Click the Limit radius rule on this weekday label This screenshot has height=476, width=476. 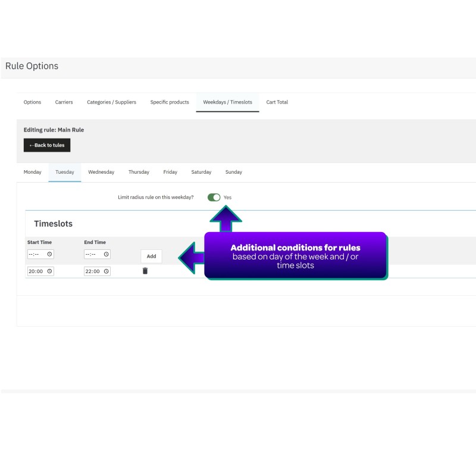point(156,198)
